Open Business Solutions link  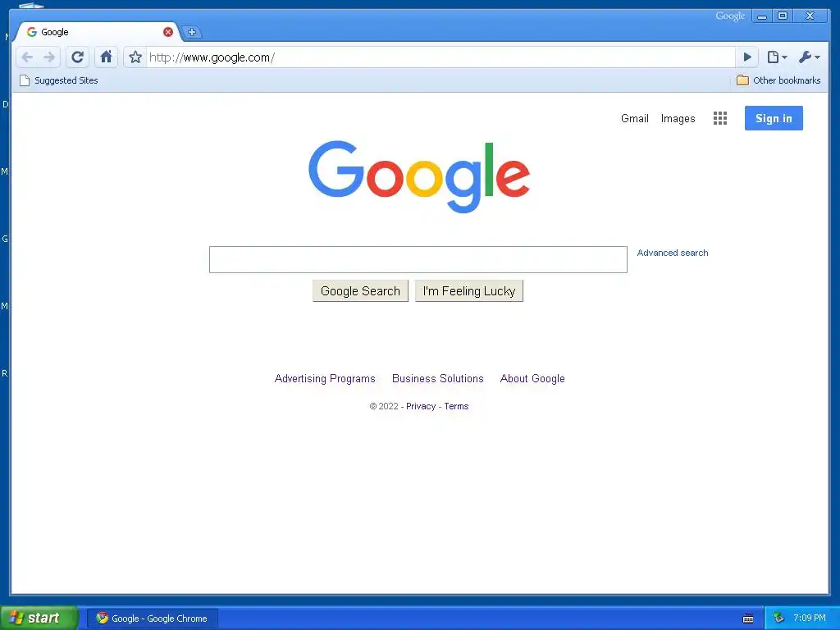[x=438, y=379]
